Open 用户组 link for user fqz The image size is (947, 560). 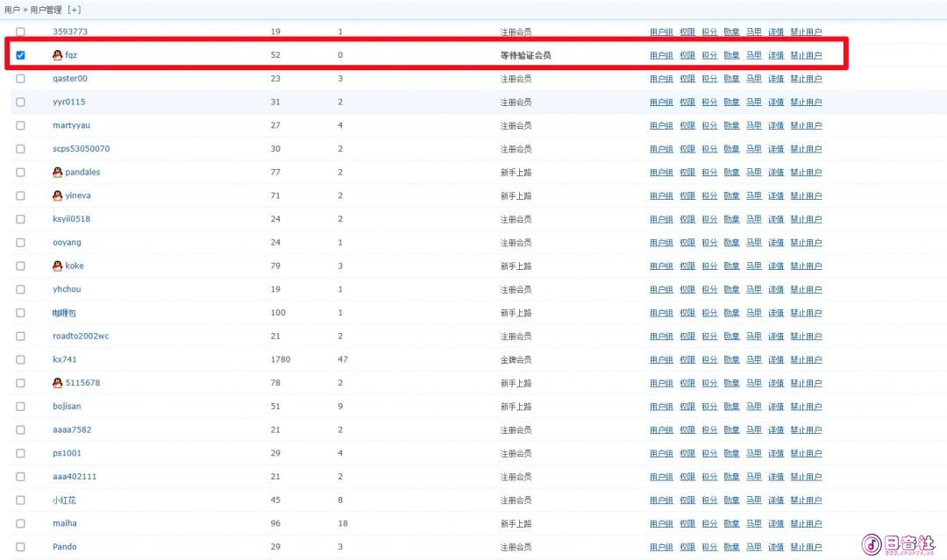(661, 55)
